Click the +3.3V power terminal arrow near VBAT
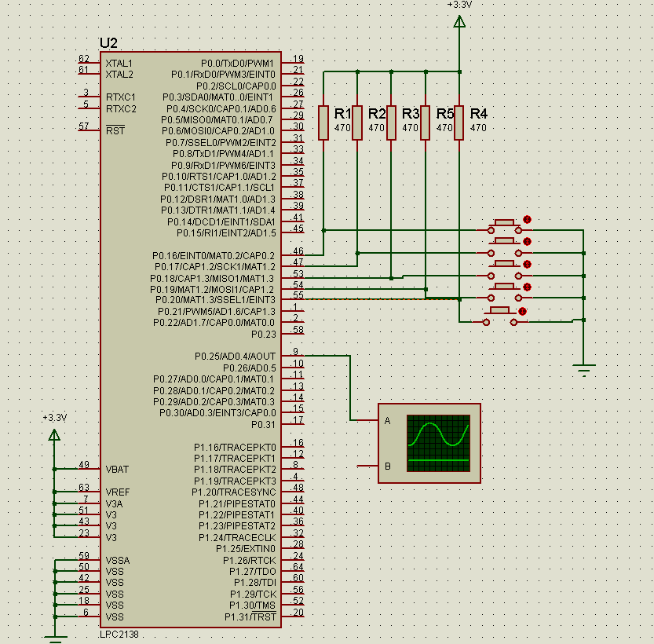Image resolution: width=654 pixels, height=644 pixels. point(54,435)
